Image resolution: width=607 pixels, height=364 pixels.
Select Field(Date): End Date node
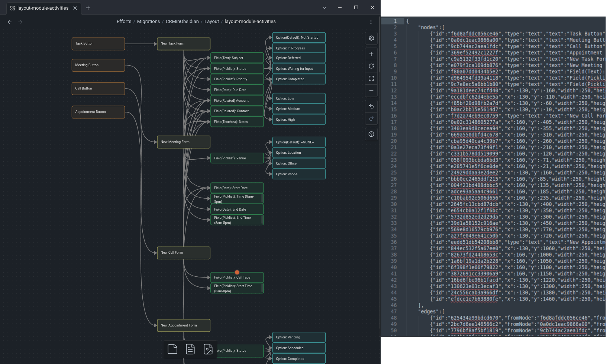237,209
